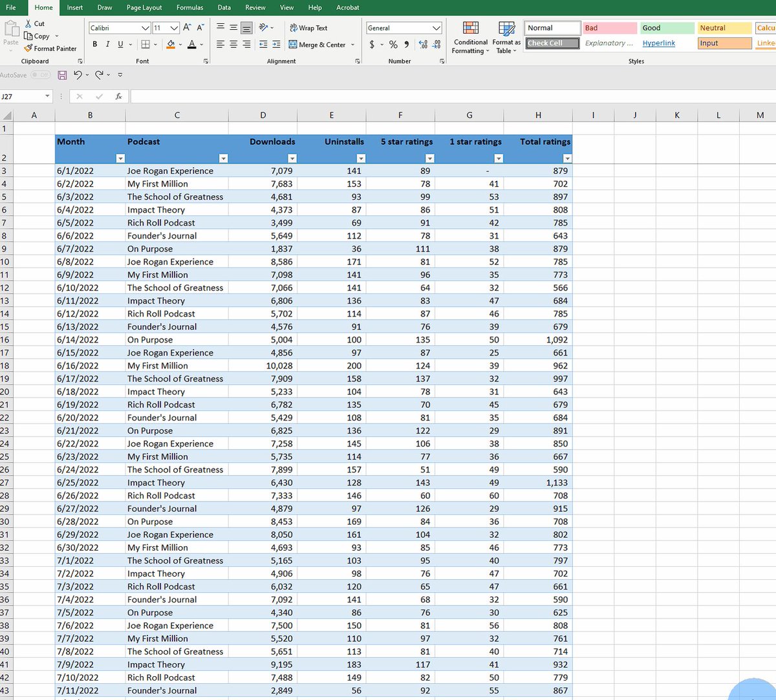Click the Orientation angled text icon
The width and height of the screenshot is (776, 700).
pos(263,28)
